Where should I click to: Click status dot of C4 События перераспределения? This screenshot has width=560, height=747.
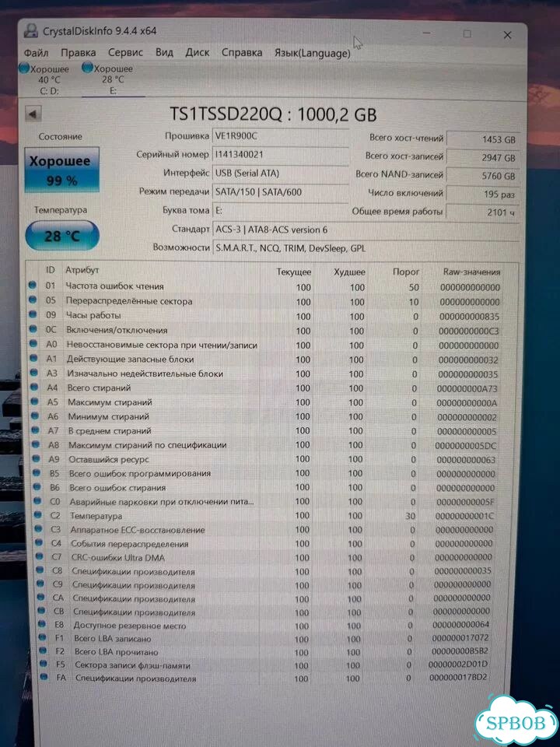click(x=40, y=542)
